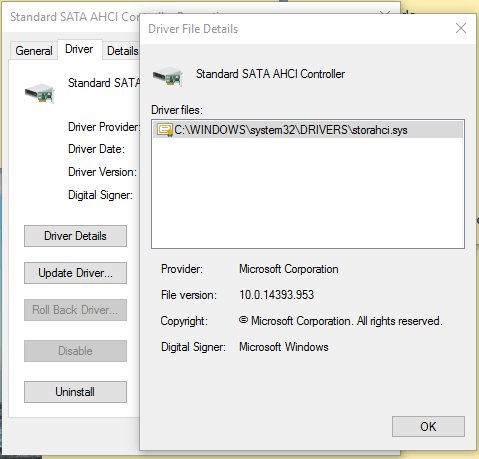
Task: Switch to the General tab
Action: coord(34,51)
